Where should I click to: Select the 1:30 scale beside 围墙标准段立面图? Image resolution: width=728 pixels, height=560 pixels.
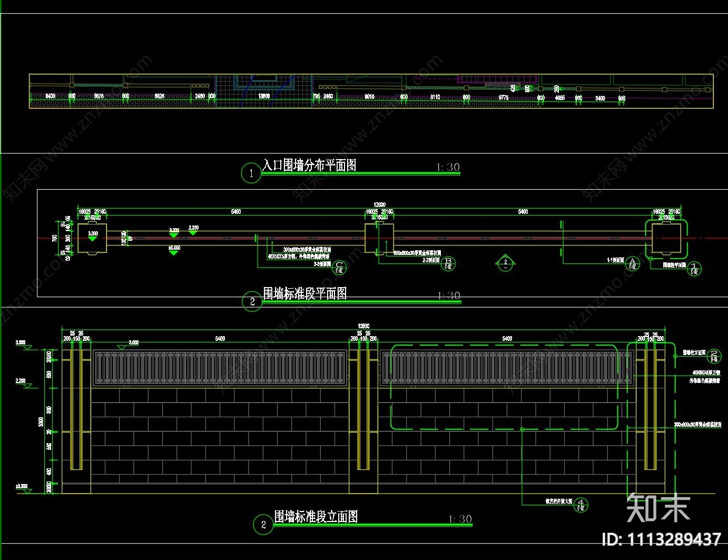point(460,519)
